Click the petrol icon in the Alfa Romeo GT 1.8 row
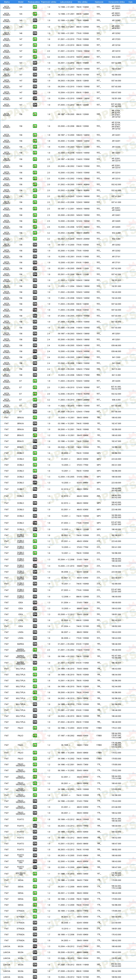This screenshot has height=980, width=136. coord(35,381)
